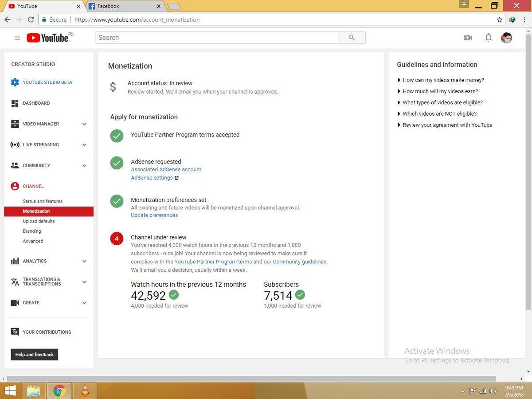Screen dimensions: 532x399
Task: Click the Dashboard icon in sidebar
Action: tap(15, 103)
